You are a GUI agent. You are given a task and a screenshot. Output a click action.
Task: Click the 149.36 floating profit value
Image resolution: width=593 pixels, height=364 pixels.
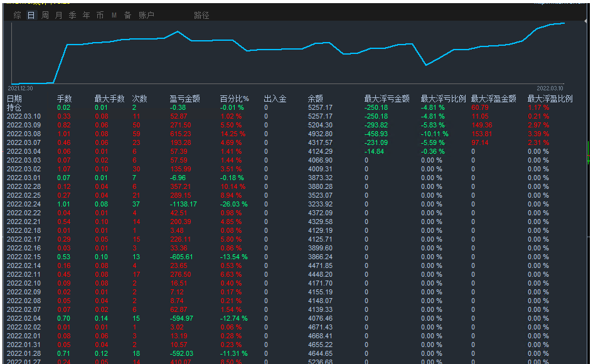click(x=482, y=125)
